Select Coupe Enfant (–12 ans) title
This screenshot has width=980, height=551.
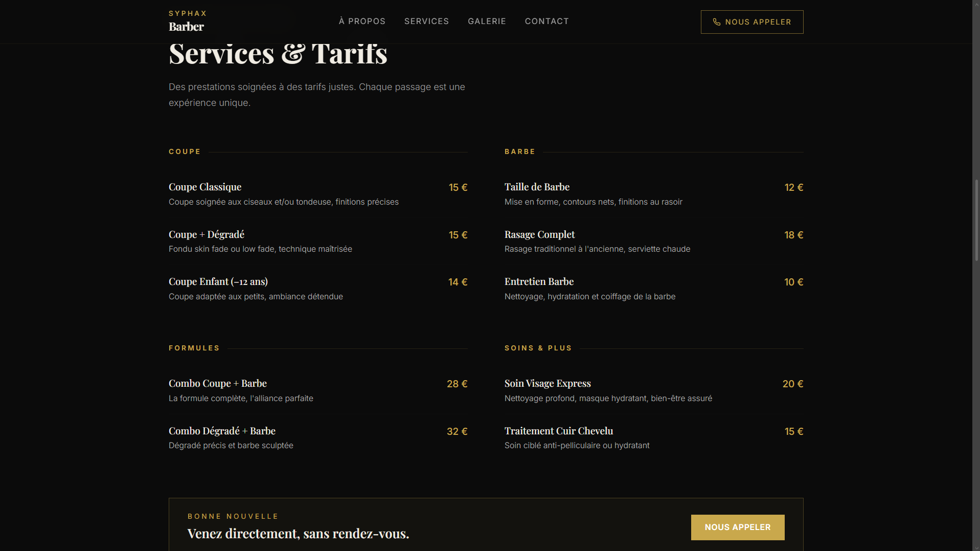[218, 282]
